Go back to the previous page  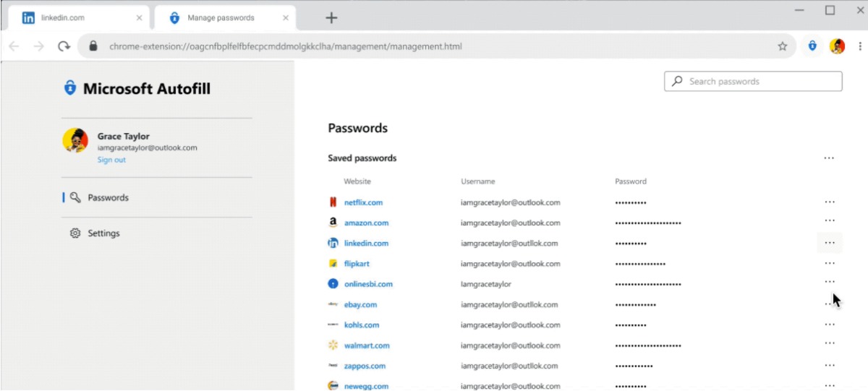(14, 46)
